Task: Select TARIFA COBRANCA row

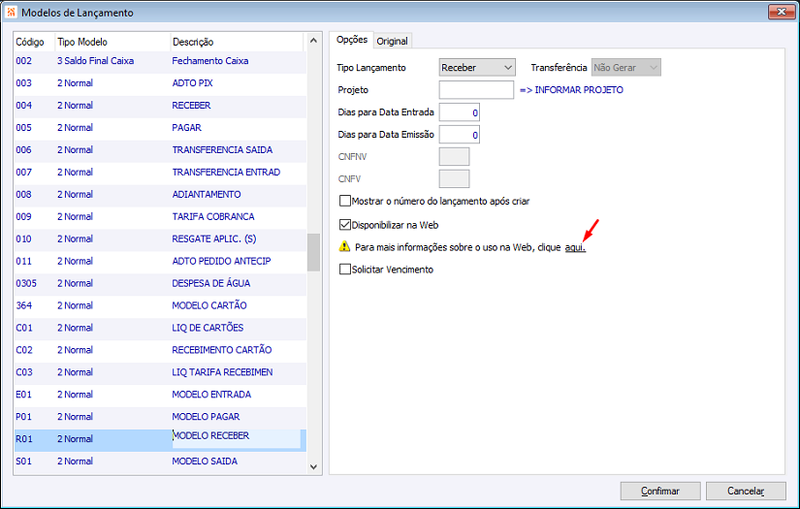Action: pos(161,216)
